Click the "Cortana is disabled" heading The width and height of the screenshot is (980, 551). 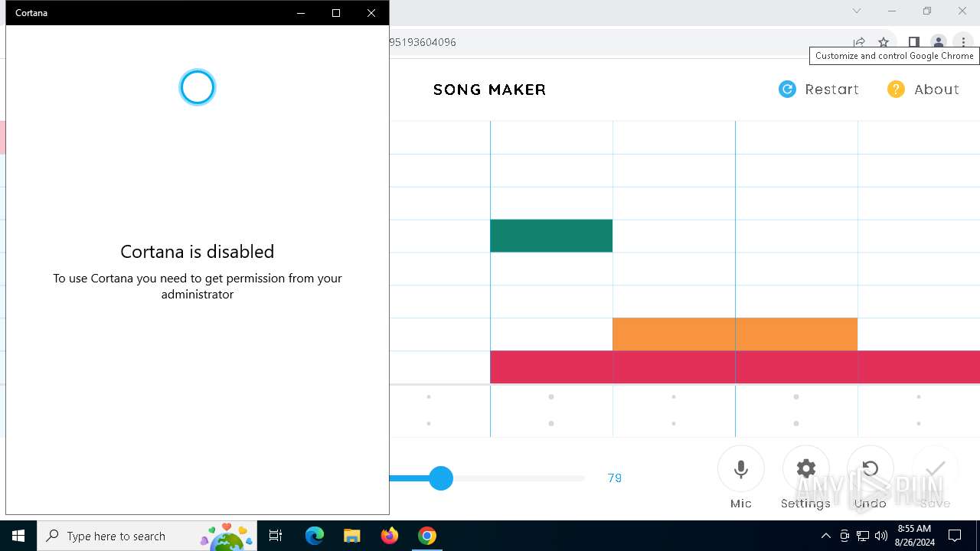tap(198, 251)
